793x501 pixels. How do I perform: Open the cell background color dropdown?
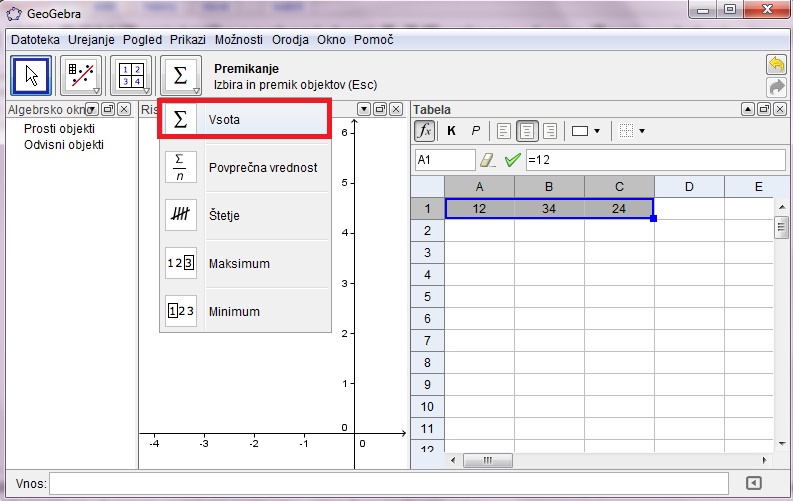click(x=586, y=131)
